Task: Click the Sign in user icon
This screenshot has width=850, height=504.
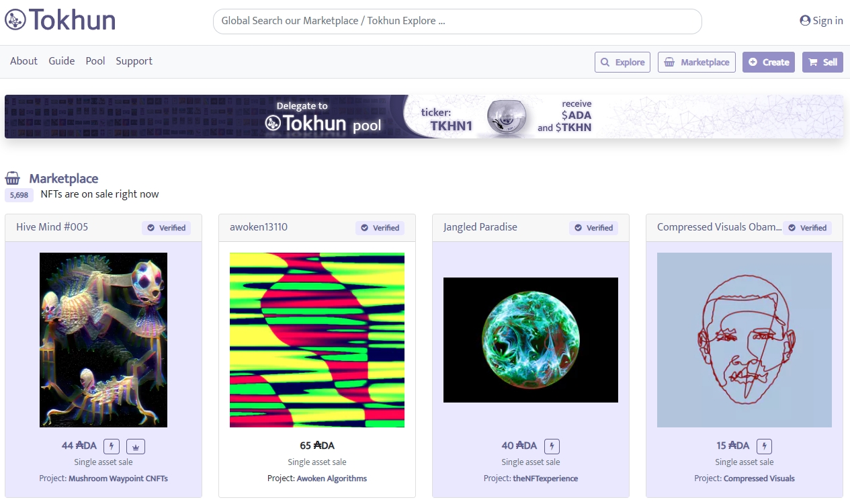Action: 804,20
